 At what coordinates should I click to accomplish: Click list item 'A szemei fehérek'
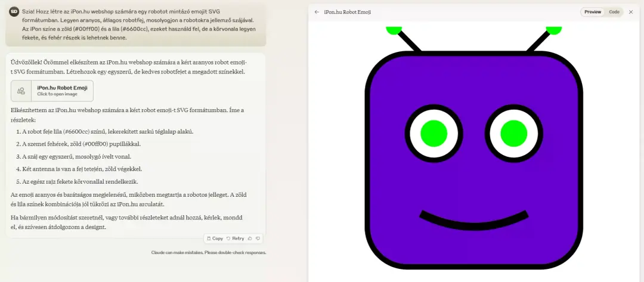(x=82, y=144)
